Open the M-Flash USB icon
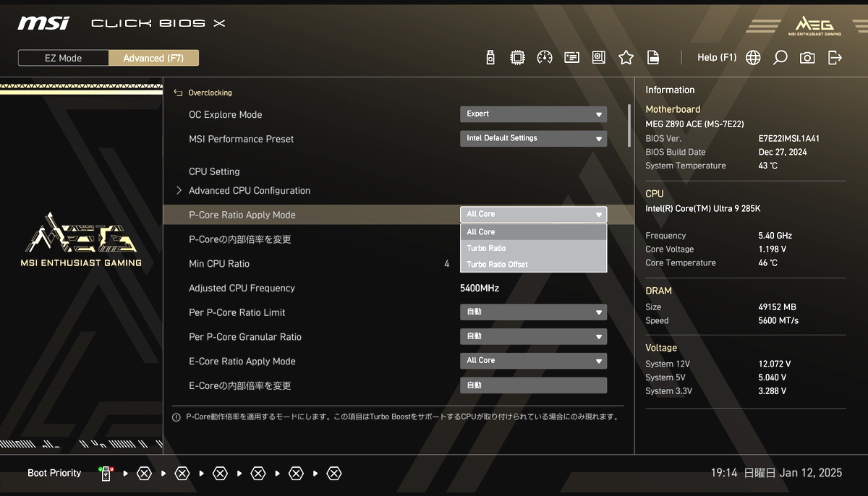Image resolution: width=868 pixels, height=496 pixels. tap(490, 58)
